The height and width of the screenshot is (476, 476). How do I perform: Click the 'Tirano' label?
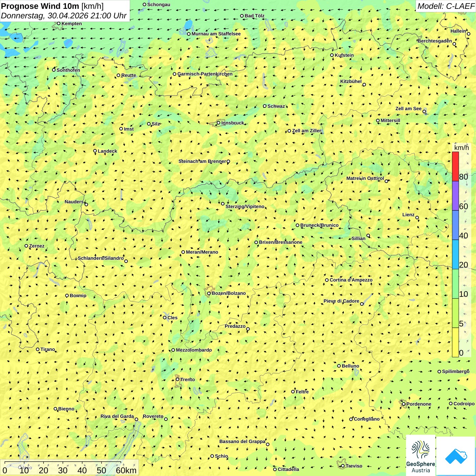pos(48,349)
